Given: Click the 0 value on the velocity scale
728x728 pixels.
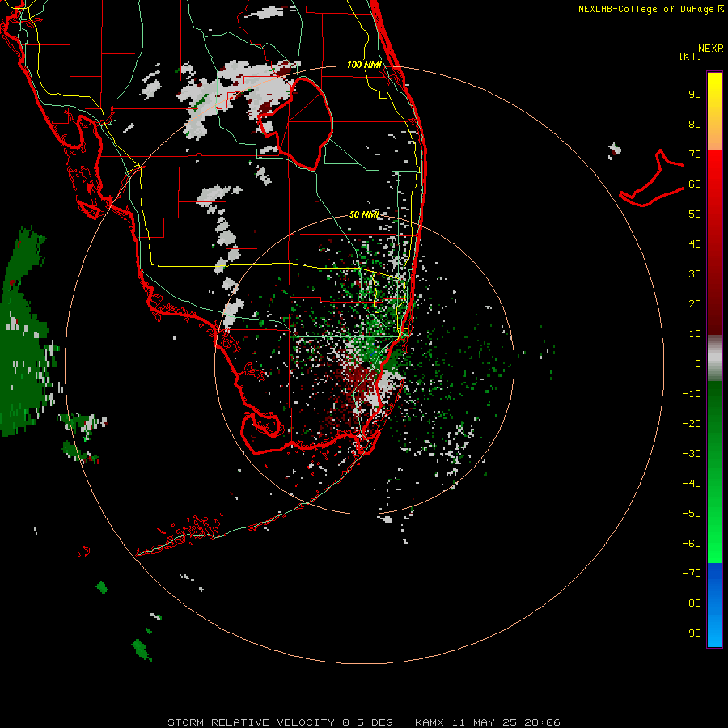Looking at the screenshot, I should (x=698, y=363).
